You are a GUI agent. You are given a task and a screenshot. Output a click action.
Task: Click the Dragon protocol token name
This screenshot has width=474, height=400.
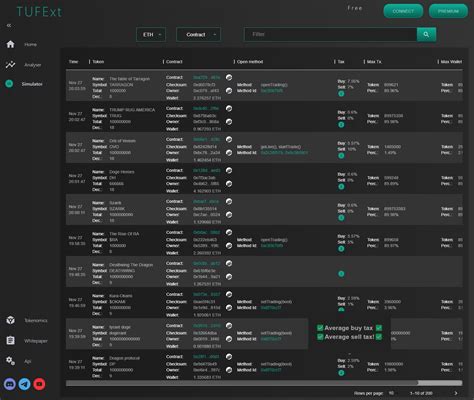[125, 358]
